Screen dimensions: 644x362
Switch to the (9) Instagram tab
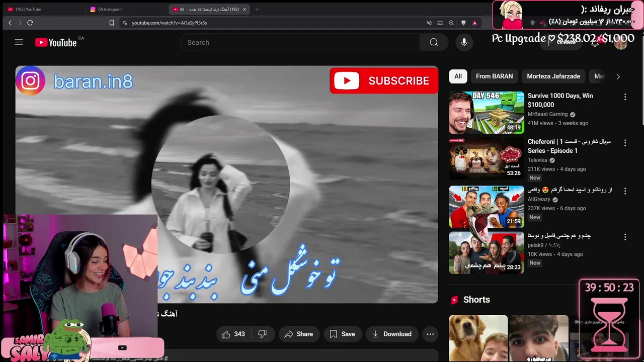coord(126,9)
